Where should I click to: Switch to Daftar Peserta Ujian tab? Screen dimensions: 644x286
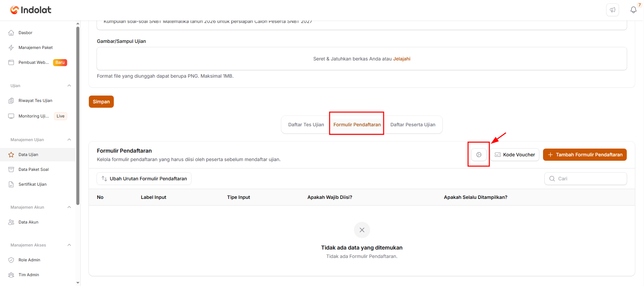coord(413,125)
